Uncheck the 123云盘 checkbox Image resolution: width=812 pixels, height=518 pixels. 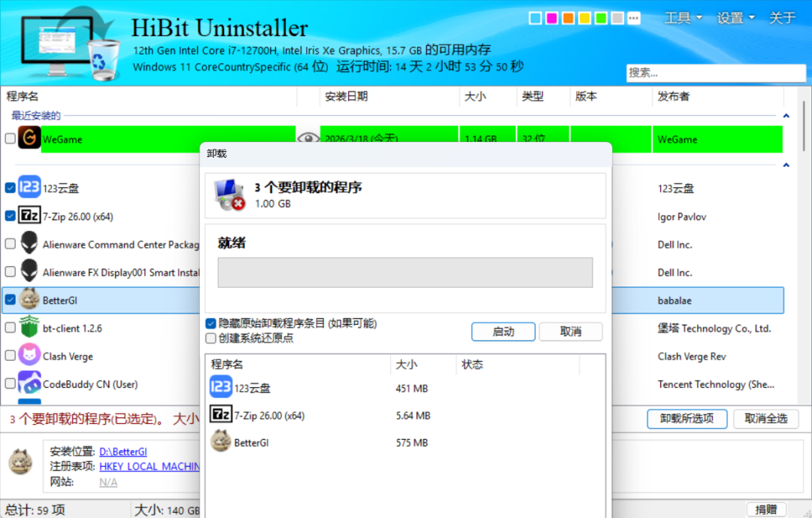[x=10, y=187]
